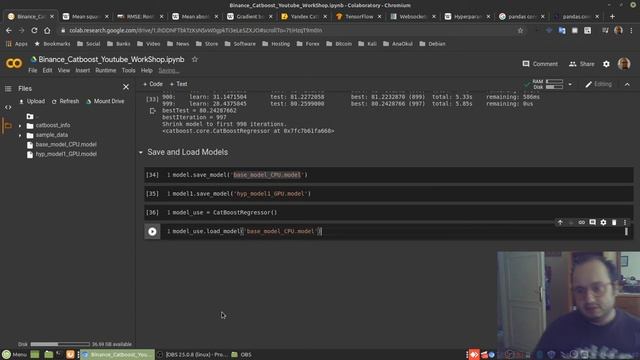Open the Editing mode dropdown

pos(598,84)
